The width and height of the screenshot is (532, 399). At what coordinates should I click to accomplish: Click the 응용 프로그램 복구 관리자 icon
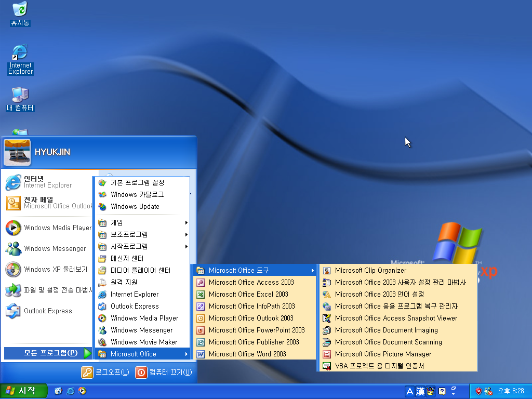click(x=327, y=307)
